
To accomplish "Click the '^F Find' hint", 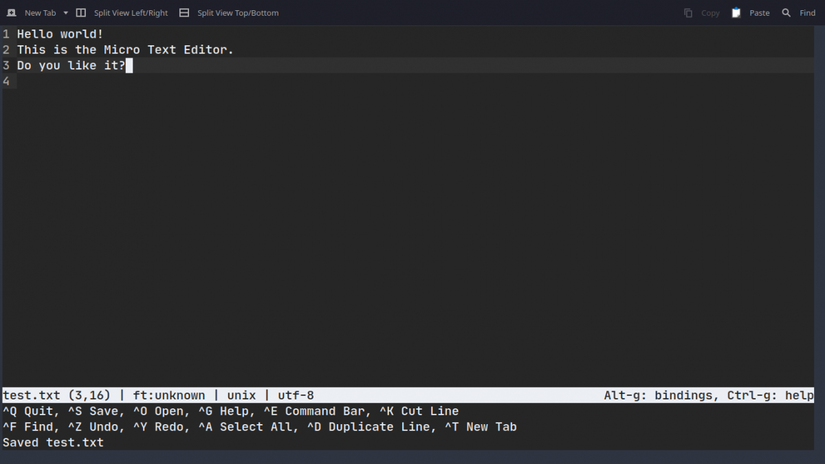I will tap(28, 427).
